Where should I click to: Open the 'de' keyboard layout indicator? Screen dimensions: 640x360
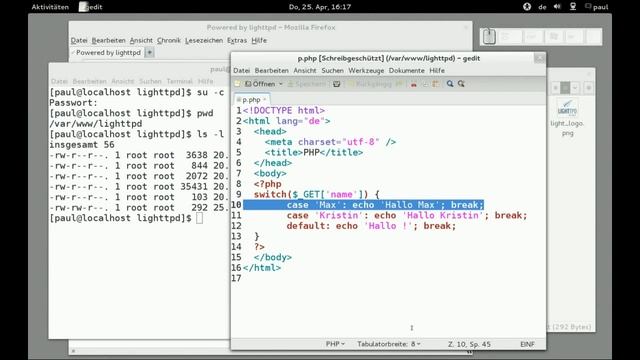tap(542, 7)
